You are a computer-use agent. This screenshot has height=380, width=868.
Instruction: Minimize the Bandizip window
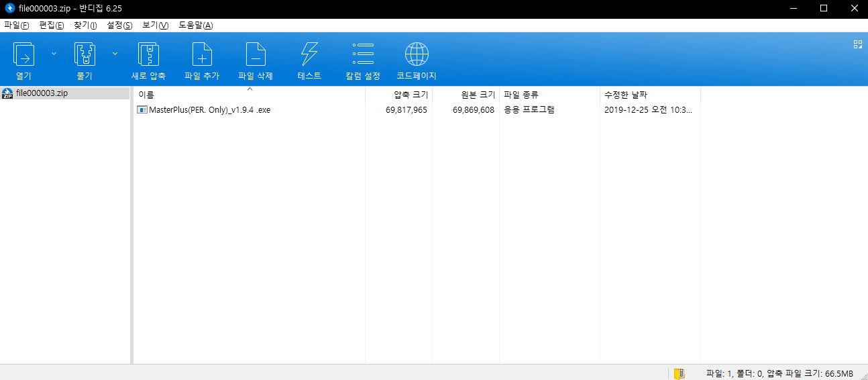tap(792, 8)
